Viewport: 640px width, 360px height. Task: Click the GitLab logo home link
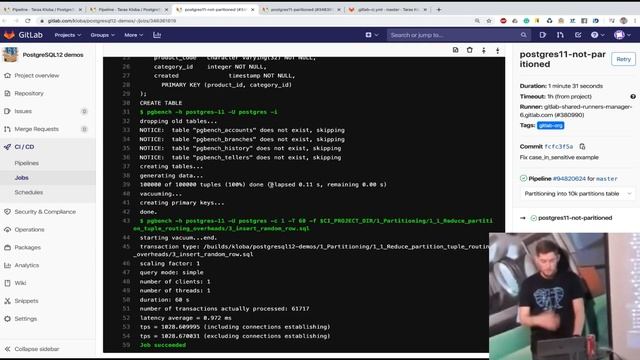[x=23, y=35]
